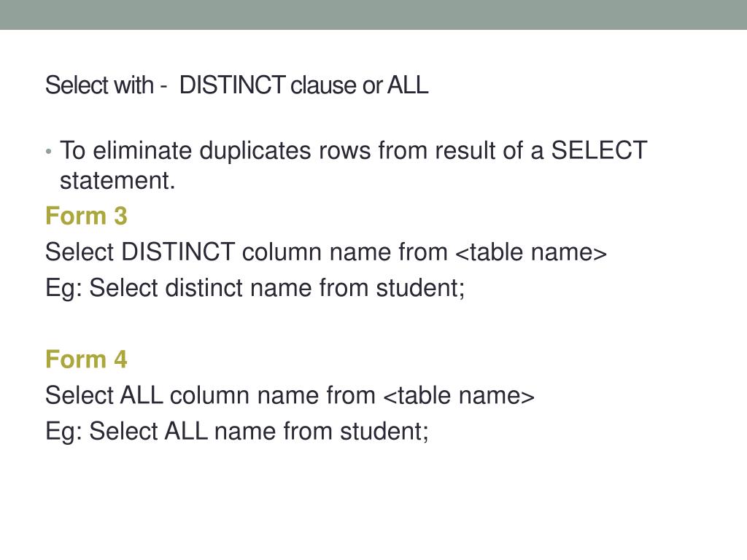Click the slide title mentioning DISTINCT clause
This screenshot has height=560, width=747.
click(237, 85)
